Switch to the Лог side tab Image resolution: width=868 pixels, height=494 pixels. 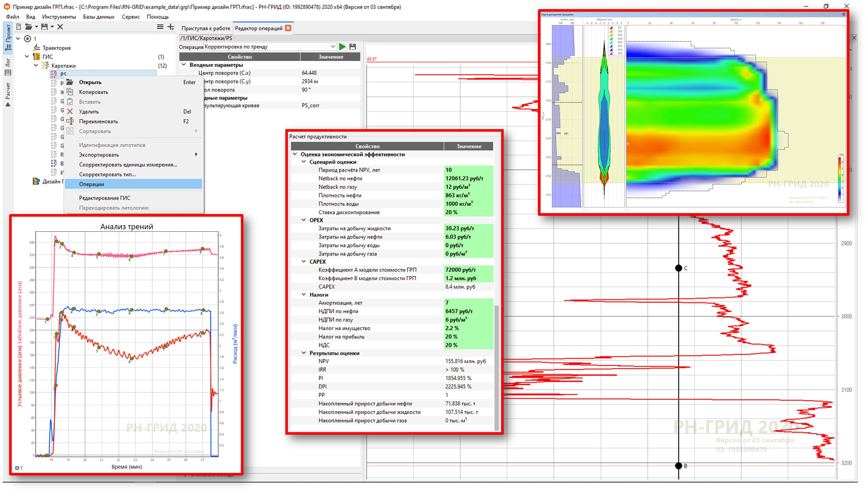8,67
